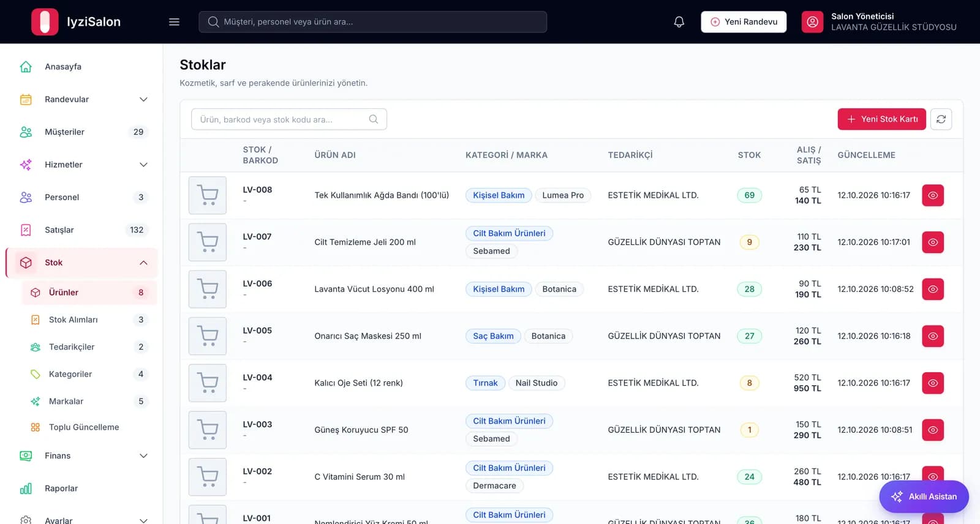The image size is (980, 524).
Task: Open the Tedarikçiler submenu
Action: pos(89,347)
